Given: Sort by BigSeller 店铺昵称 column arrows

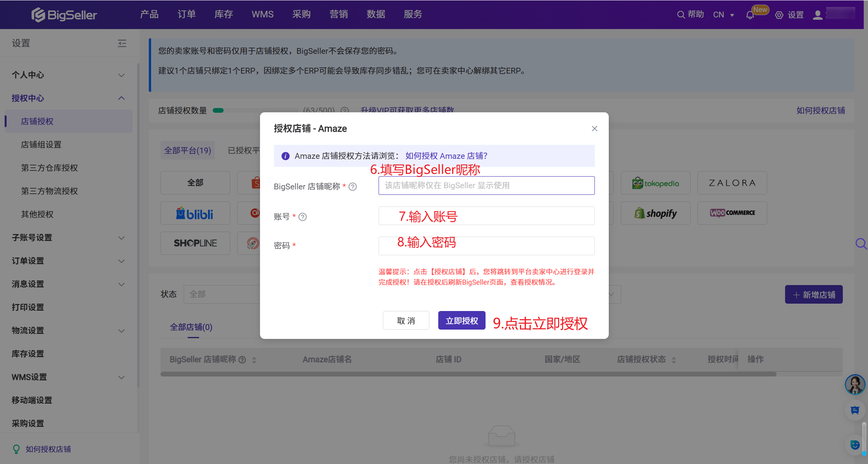Looking at the screenshot, I should 254,360.
